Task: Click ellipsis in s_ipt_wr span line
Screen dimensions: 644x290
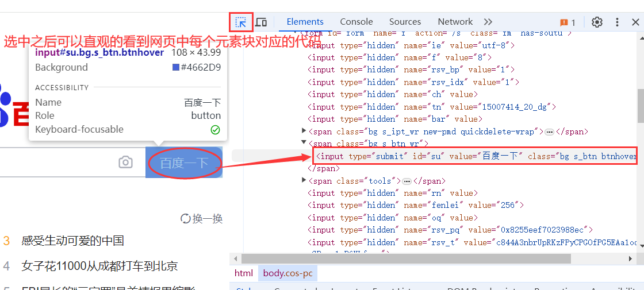Action: pos(550,132)
